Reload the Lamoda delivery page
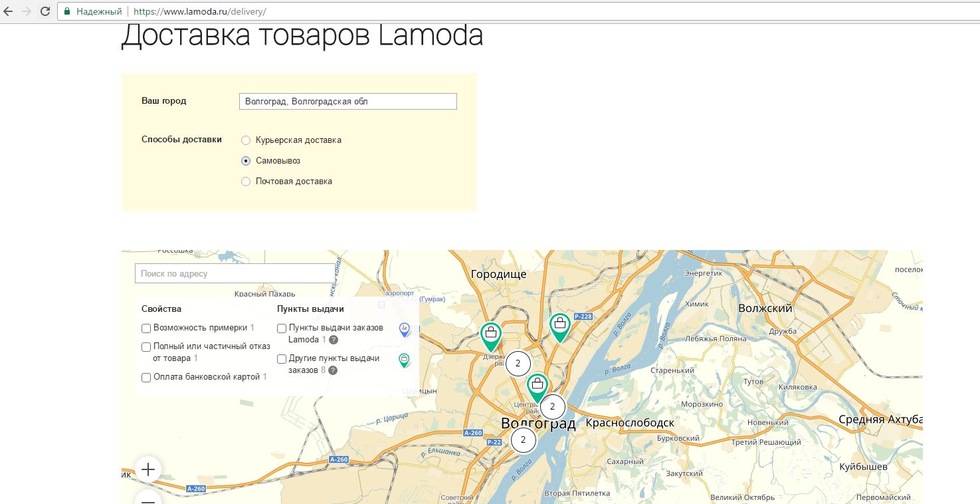This screenshot has height=504, width=980. (45, 11)
